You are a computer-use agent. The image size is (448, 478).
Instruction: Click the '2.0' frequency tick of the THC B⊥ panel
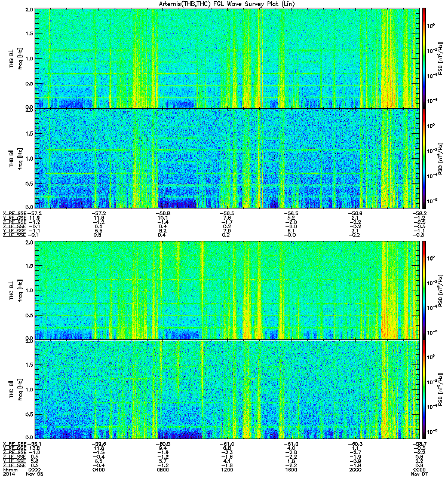[x=29, y=242]
